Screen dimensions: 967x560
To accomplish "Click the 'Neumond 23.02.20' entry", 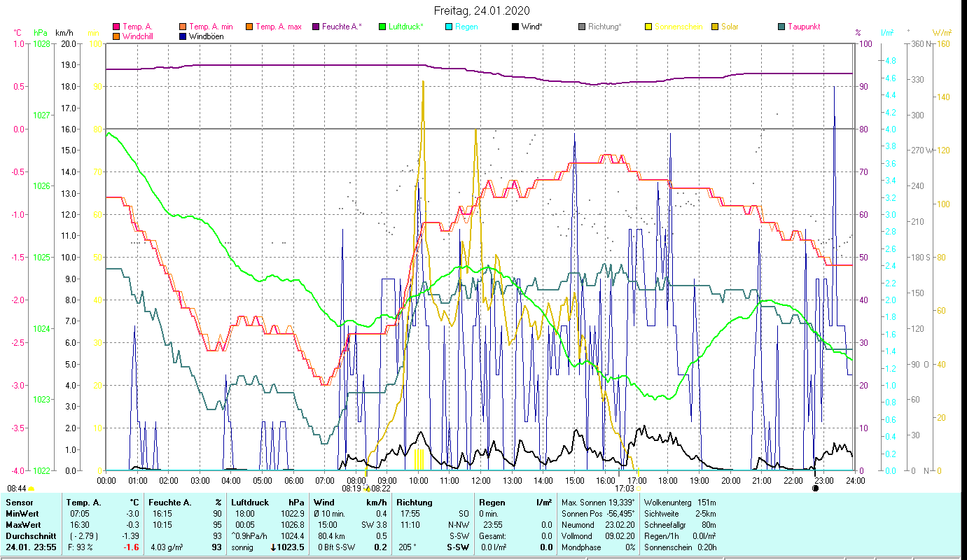I will coord(597,525).
